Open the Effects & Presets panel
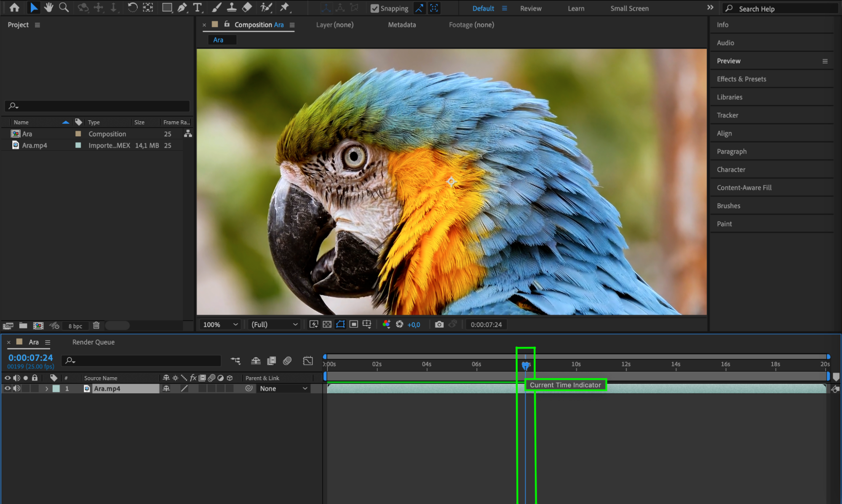The height and width of the screenshot is (504, 842). point(741,79)
